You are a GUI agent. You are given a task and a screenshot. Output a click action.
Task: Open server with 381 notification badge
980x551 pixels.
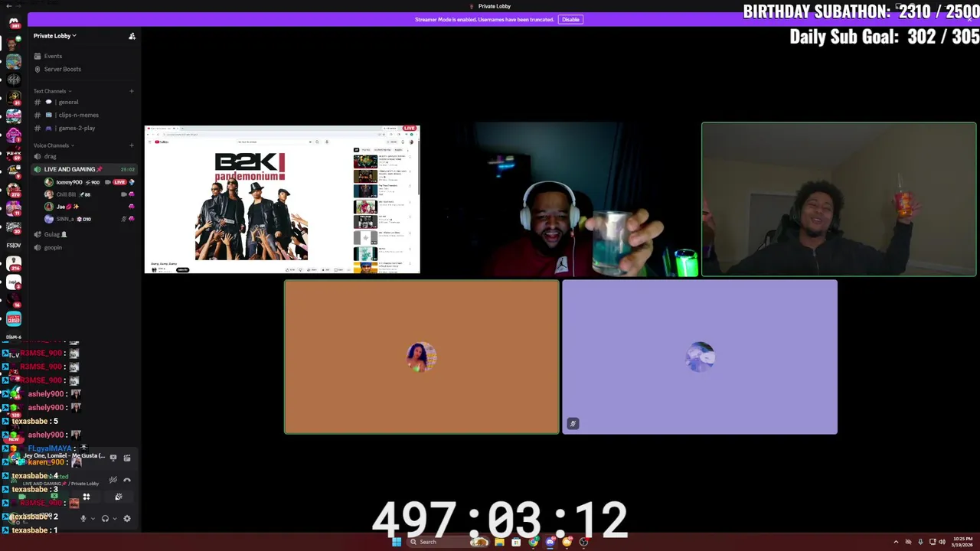(14, 23)
